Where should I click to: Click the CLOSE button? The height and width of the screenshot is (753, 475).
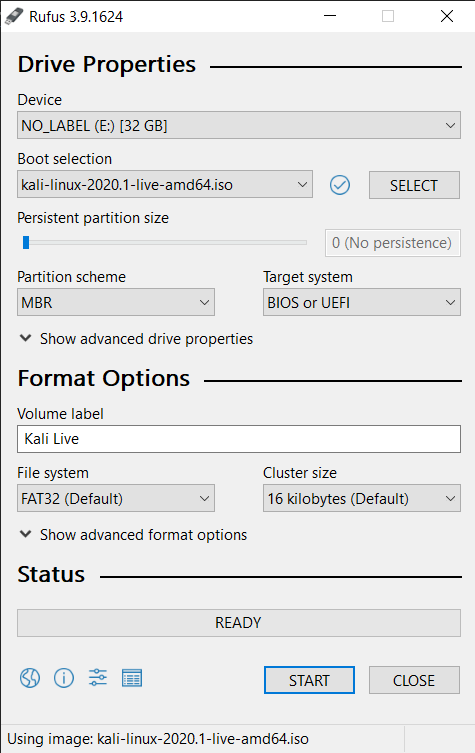pos(414,680)
